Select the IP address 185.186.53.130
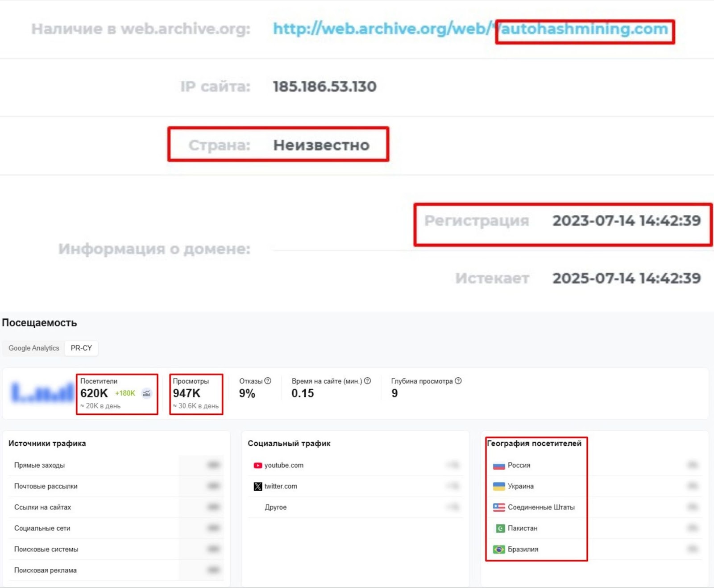This screenshot has height=588, width=714. coord(325,87)
